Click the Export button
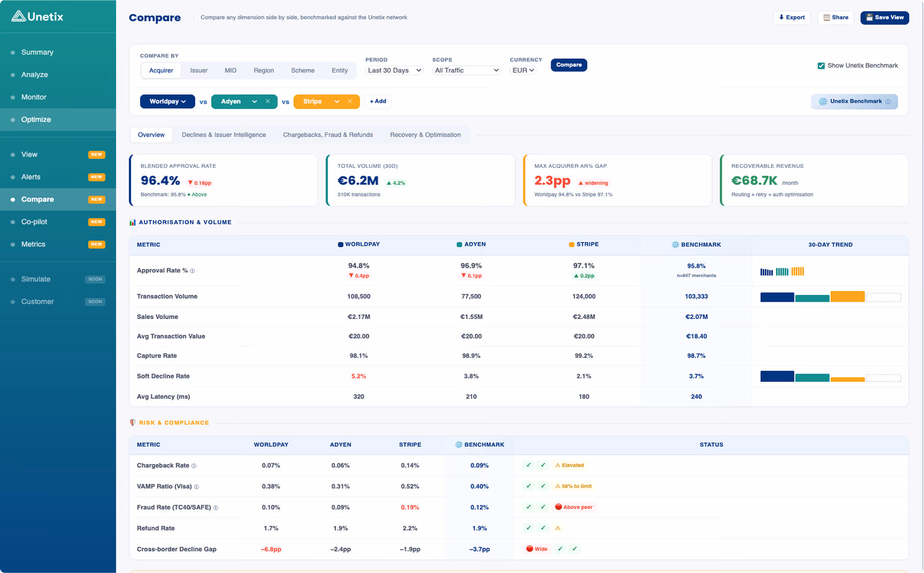Image resolution: width=924 pixels, height=573 pixels. coord(792,18)
